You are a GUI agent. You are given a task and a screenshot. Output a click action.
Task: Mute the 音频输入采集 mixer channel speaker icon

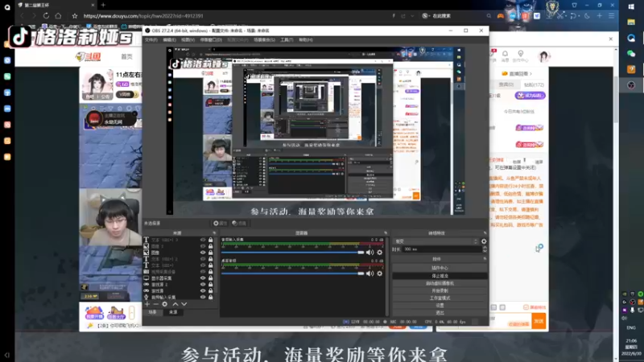[369, 253]
